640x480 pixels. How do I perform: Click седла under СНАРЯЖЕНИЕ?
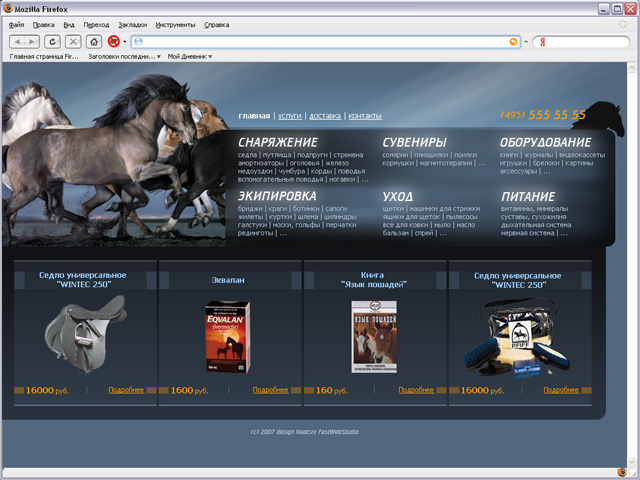click(247, 155)
